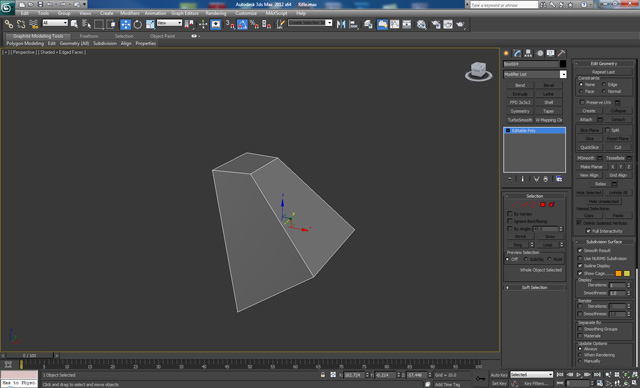Open Select by Name list icon
640x388 pixels.
[x=87, y=24]
